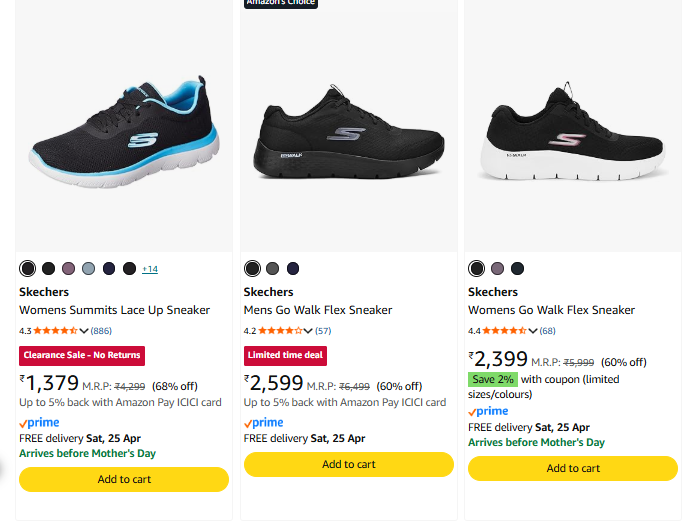
Task: Select navy swatch for Mens Go Walk Flex
Action: (293, 268)
